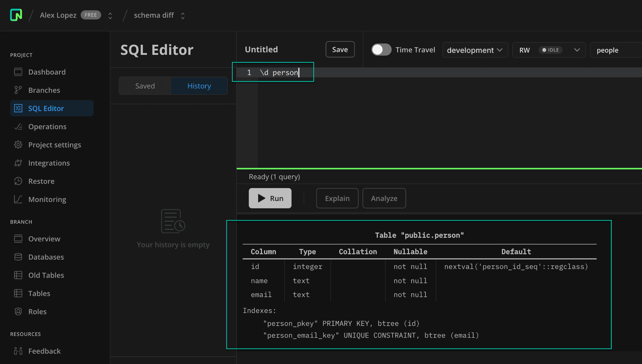Screen dimensions: 642x364
Task: Open the Roles view
Action: click(37, 311)
